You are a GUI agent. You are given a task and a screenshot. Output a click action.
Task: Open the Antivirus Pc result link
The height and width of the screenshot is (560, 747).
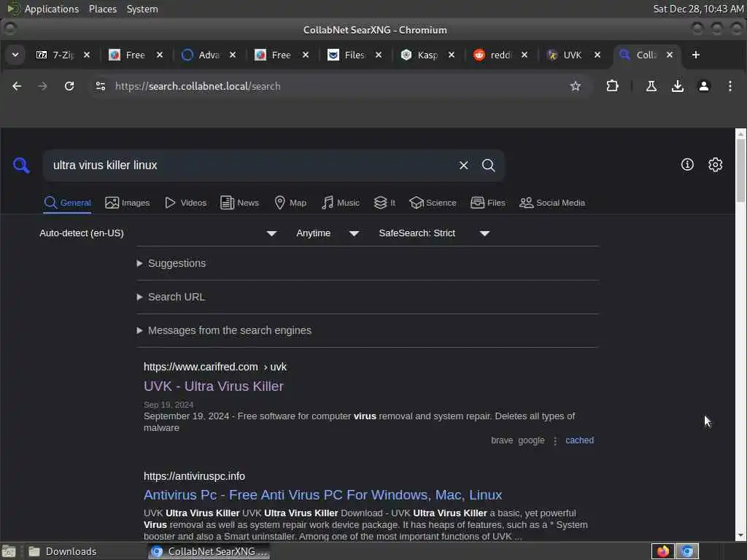click(x=322, y=495)
